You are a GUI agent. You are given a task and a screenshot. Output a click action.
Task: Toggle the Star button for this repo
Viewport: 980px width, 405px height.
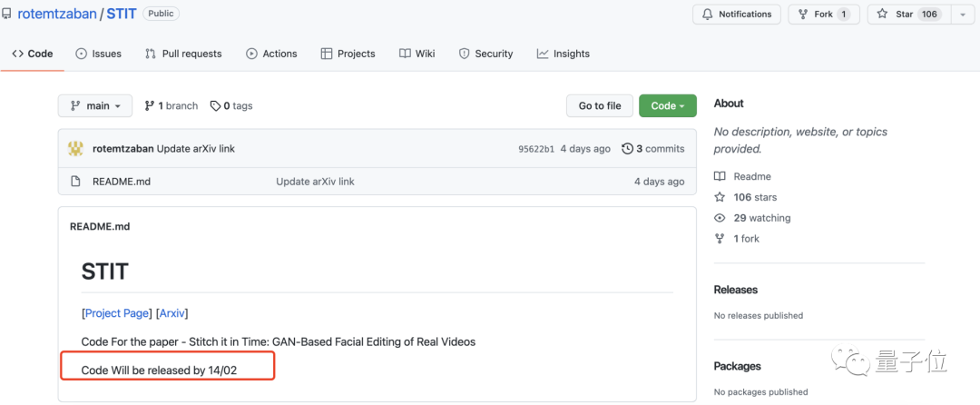(906, 15)
